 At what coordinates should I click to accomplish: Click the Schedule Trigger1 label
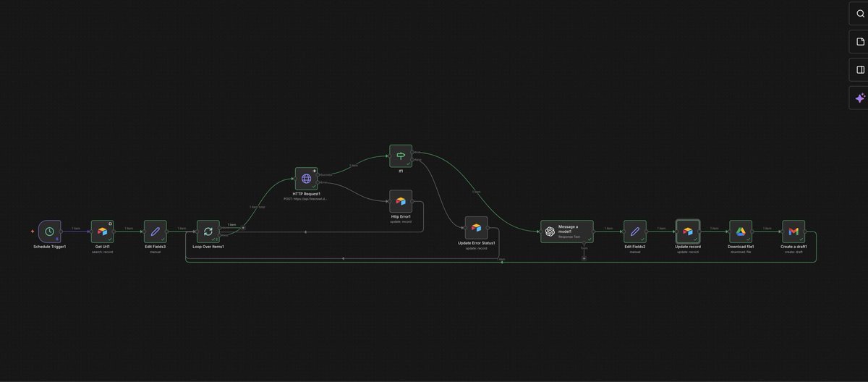pyautogui.click(x=49, y=247)
